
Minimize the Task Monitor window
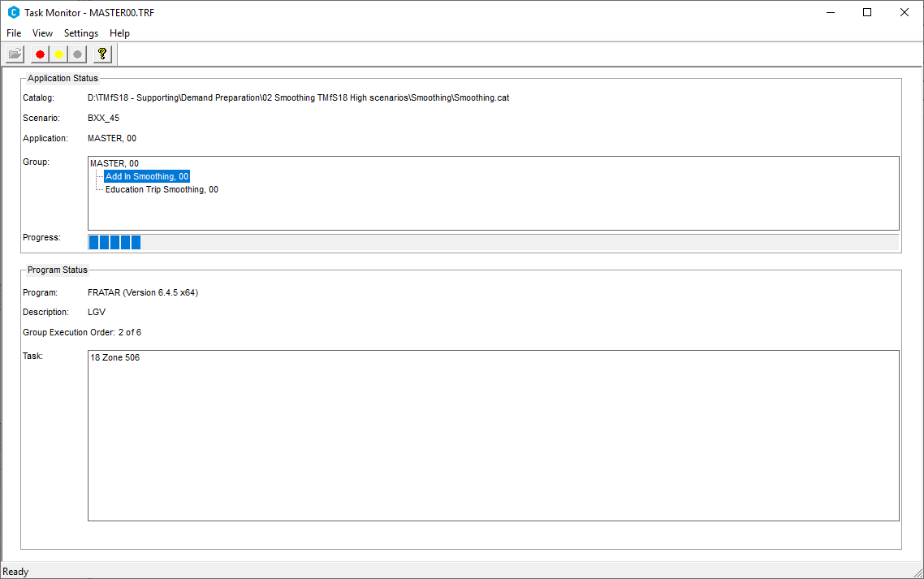coord(831,12)
